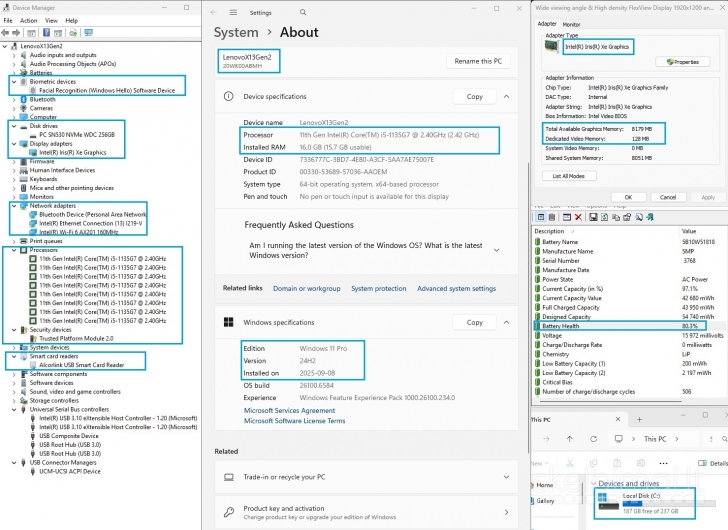The height and width of the screenshot is (530, 728).
Task: Collapse the Biometric devices tree node
Action: point(14,82)
